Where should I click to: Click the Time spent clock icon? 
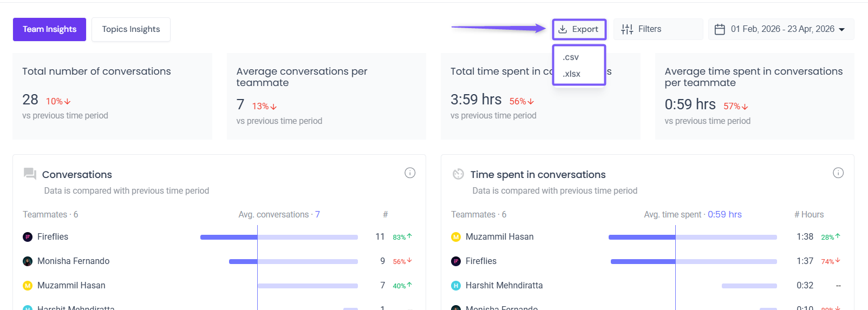click(x=458, y=174)
